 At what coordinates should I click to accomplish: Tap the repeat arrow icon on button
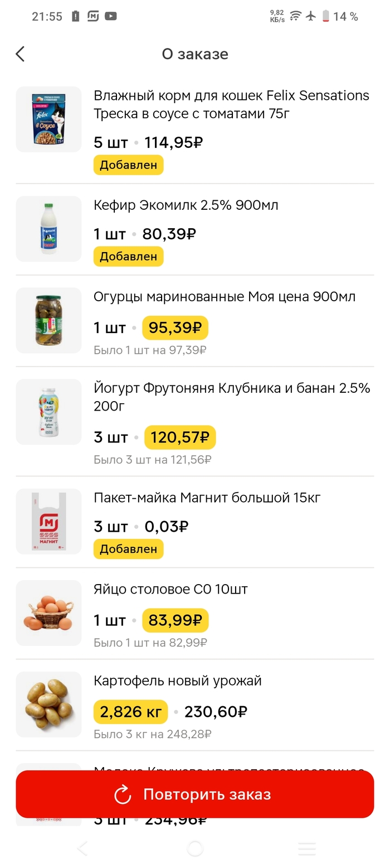tap(123, 795)
